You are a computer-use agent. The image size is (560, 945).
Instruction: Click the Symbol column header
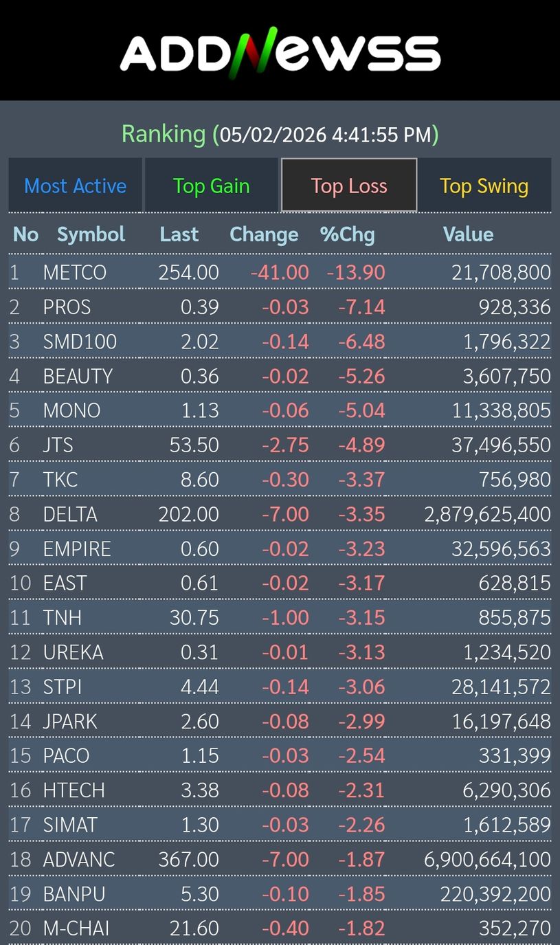[91, 234]
